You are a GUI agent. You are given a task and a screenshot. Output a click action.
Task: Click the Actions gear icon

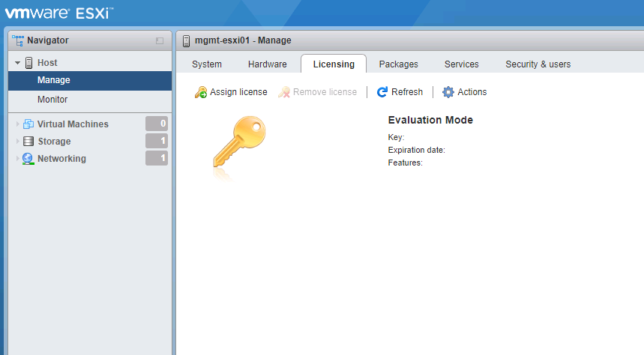click(448, 92)
